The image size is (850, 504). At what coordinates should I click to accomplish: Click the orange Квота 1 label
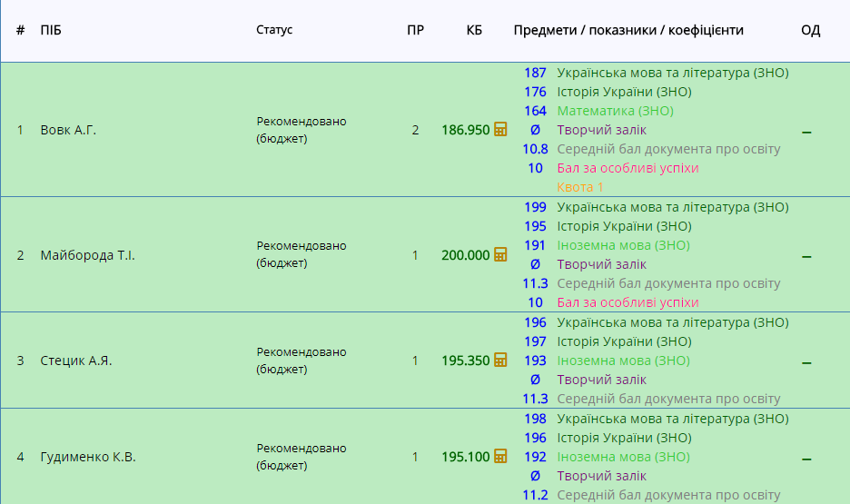[x=580, y=187]
